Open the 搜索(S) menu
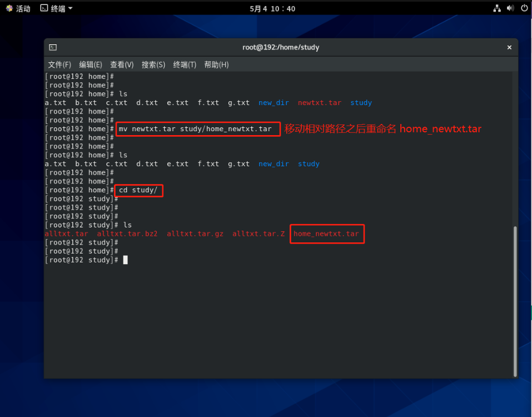The width and height of the screenshot is (532, 417). click(x=153, y=64)
